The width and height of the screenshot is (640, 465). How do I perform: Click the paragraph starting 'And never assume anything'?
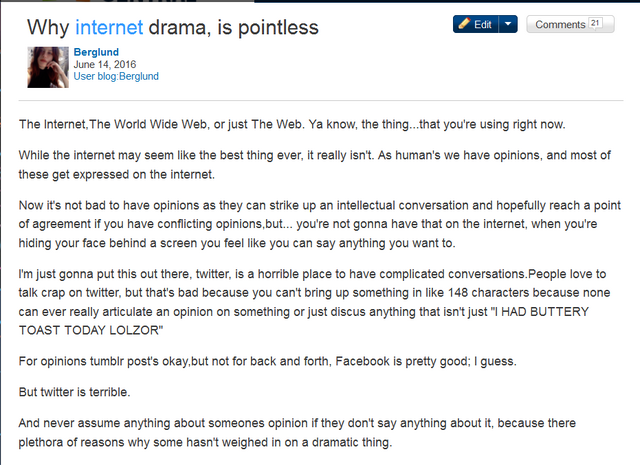point(297,432)
